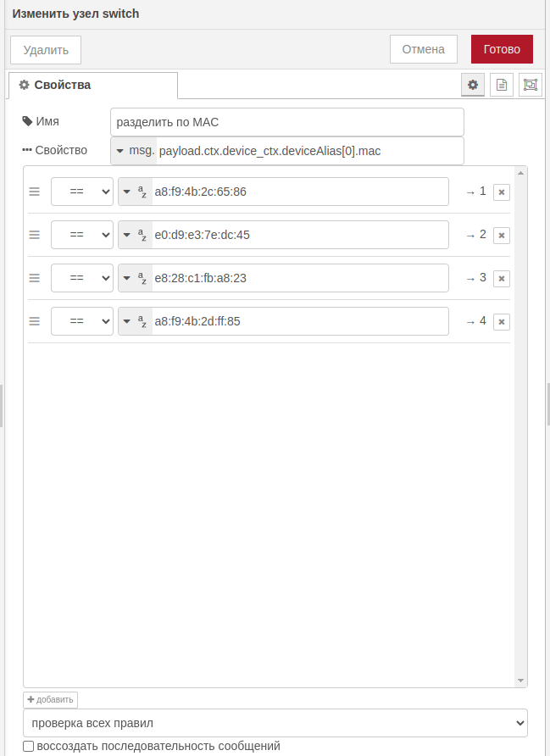This screenshot has width=550, height=756.
Task: Remove rule e8:28:c1:fb:a8:23 with x button
Action: [501, 279]
